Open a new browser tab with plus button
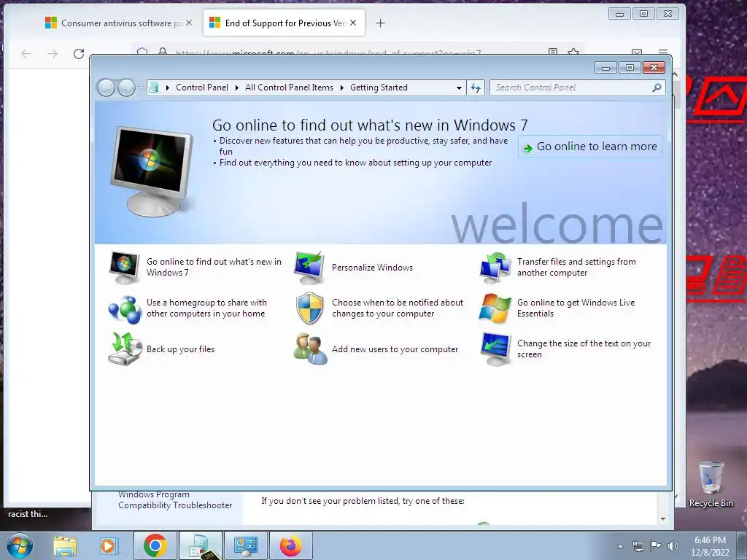 [380, 23]
